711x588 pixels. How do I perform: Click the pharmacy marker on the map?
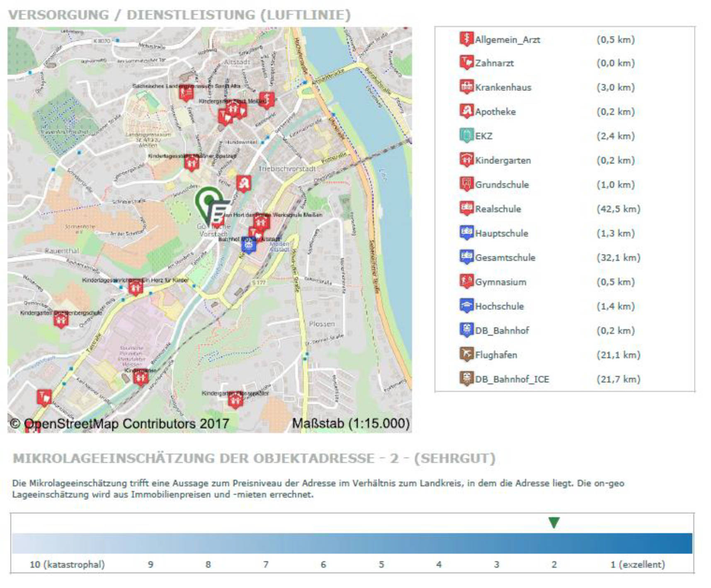(244, 183)
